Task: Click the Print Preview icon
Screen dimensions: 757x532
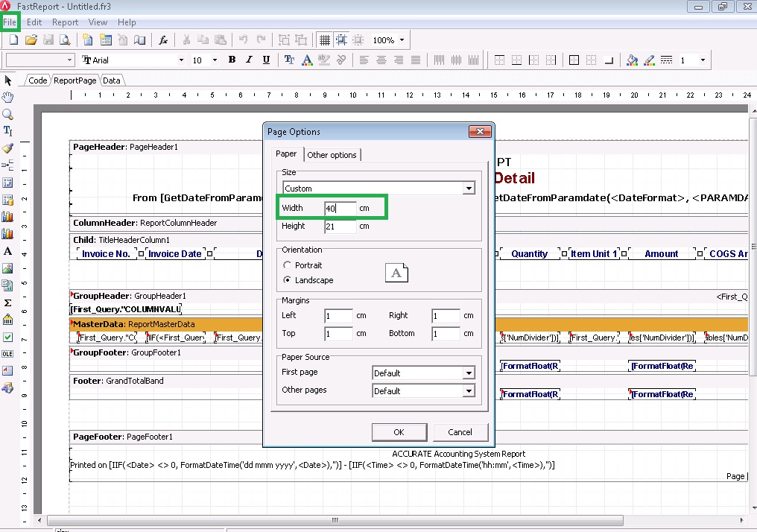Action: pos(65,40)
